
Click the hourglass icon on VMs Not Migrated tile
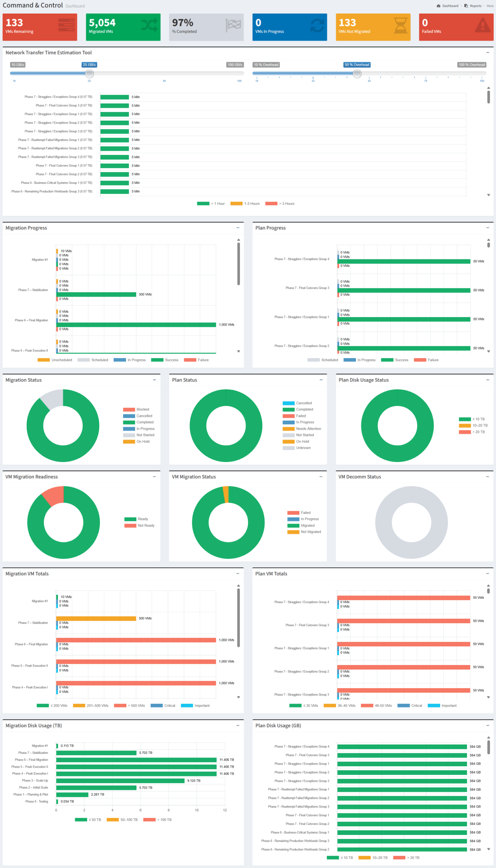[x=400, y=25]
